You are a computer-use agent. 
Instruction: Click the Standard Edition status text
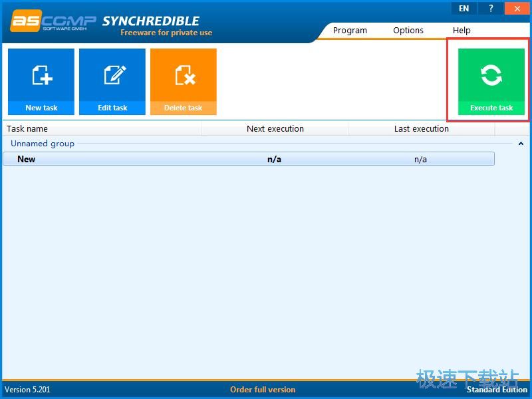[x=497, y=390]
